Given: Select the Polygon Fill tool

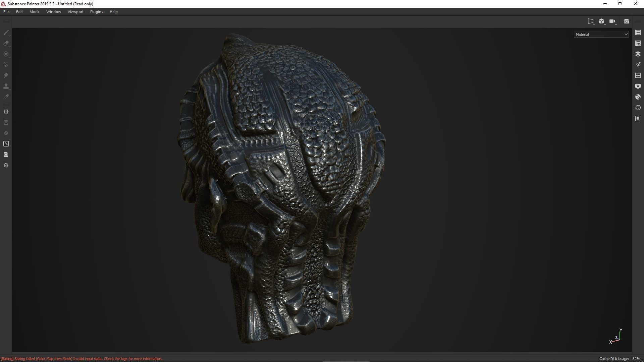Looking at the screenshot, I should tap(6, 65).
